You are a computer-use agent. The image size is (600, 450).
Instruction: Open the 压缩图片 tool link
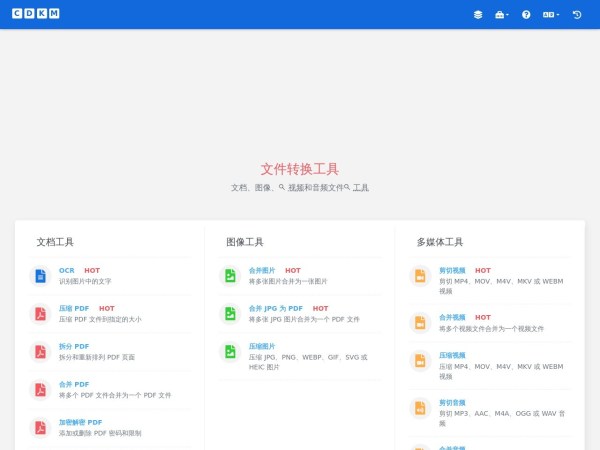pyautogui.click(x=262, y=346)
